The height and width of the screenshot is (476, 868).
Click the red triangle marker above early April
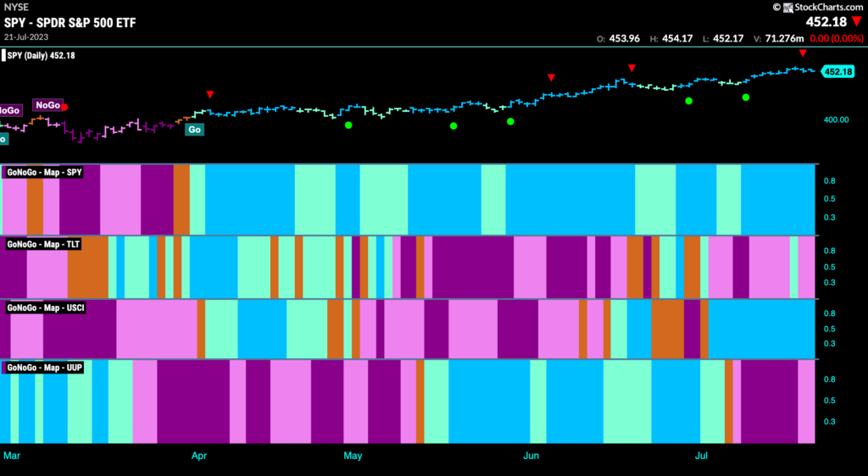click(x=210, y=95)
